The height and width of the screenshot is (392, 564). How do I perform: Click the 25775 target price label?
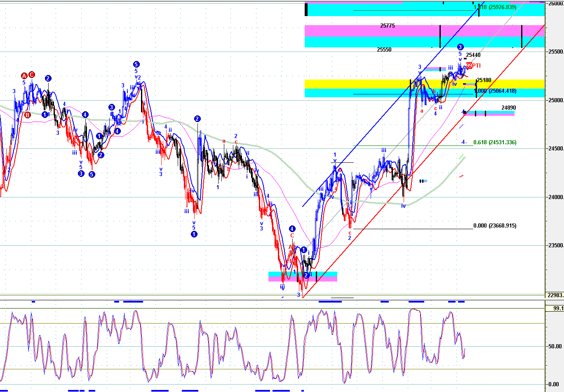pos(387,26)
